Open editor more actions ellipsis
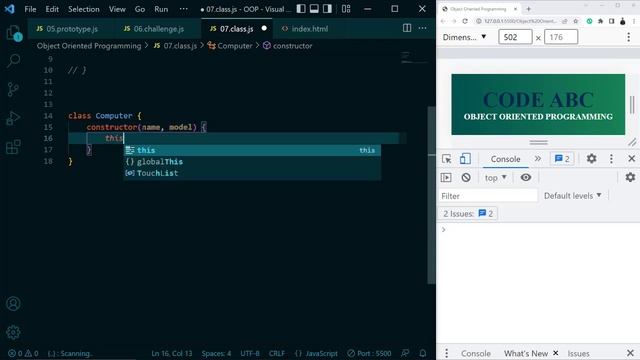The height and width of the screenshot is (360, 640). pos(422,28)
